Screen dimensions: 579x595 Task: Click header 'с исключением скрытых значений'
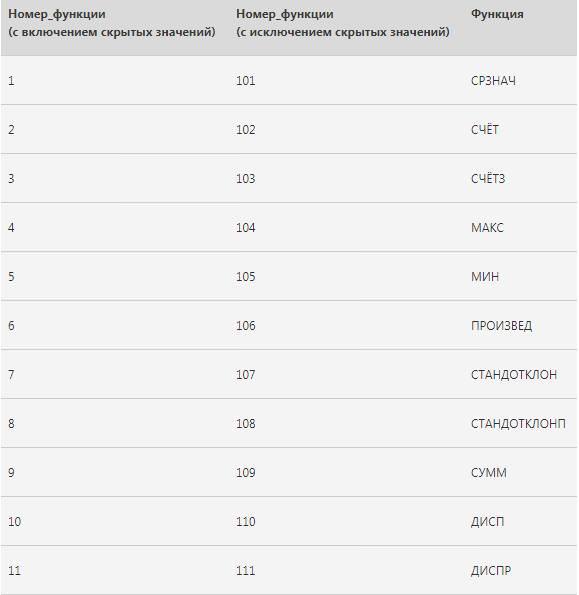coord(343,32)
